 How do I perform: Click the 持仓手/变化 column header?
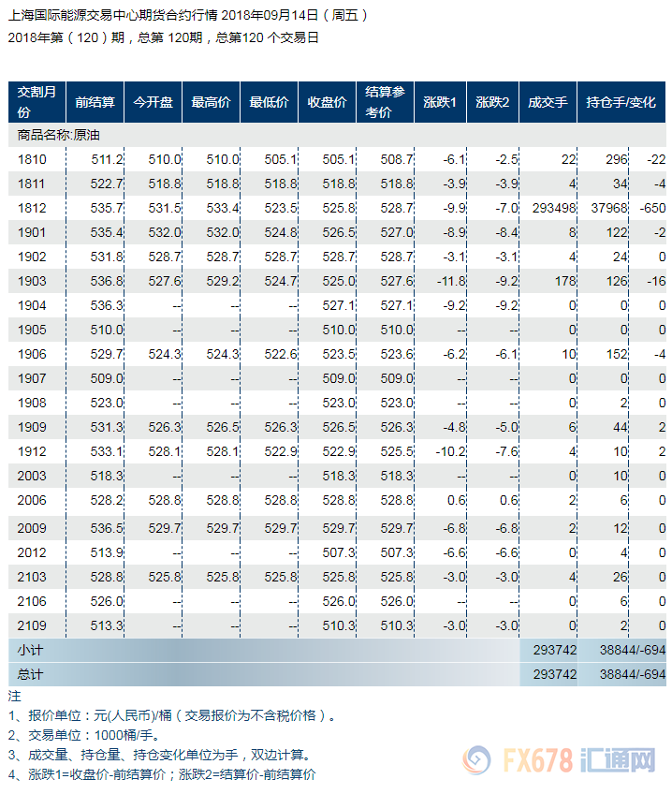[621, 102]
